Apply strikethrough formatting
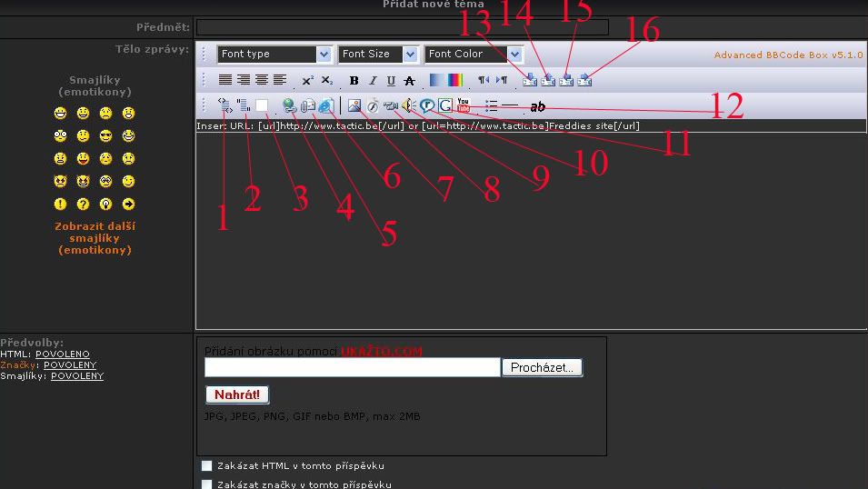 point(409,81)
